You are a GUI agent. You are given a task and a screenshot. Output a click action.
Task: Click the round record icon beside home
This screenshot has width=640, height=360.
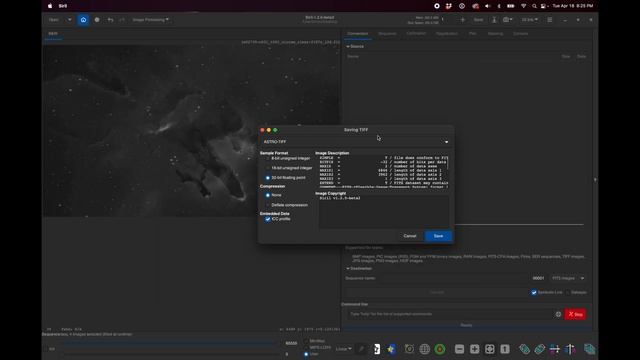(97, 20)
